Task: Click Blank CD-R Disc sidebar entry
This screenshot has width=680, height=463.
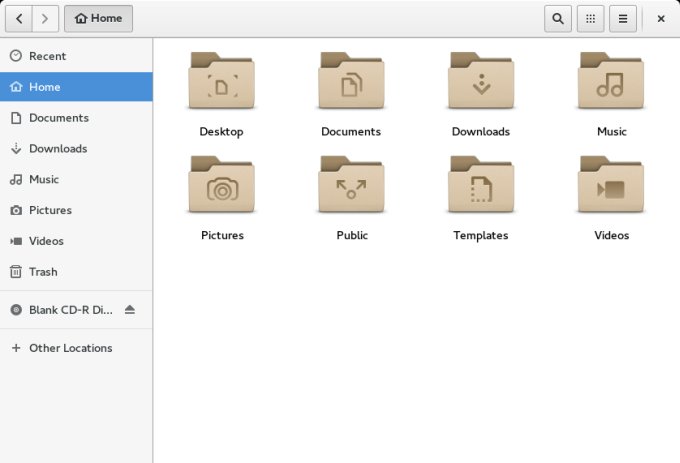Action: tap(70, 310)
